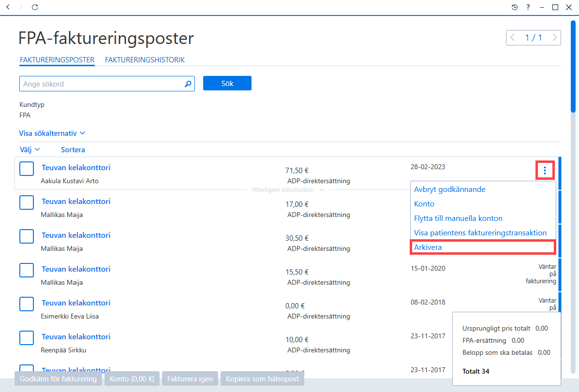This screenshot has height=392, width=579.
Task: Click the Konto (0,00 €) button
Action: (132, 379)
